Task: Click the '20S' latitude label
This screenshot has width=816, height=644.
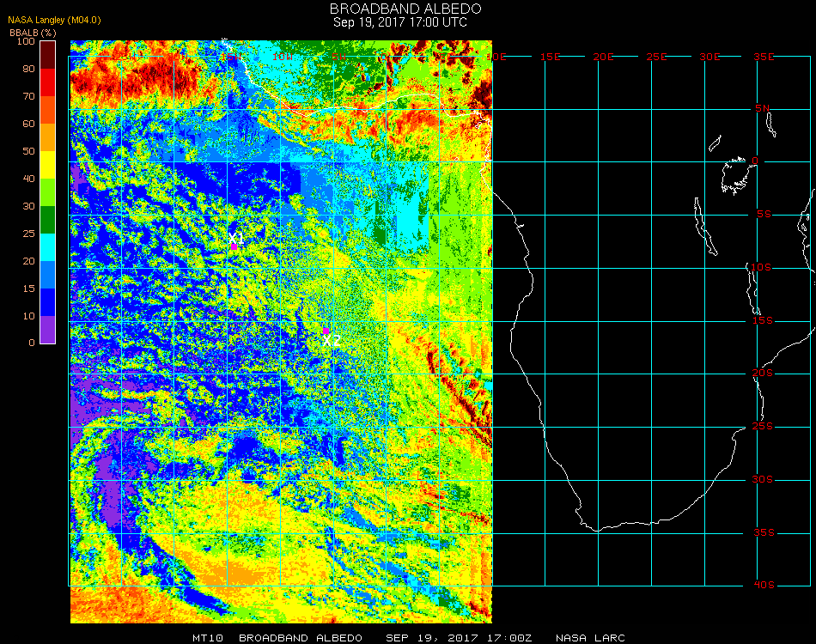Action: click(763, 374)
